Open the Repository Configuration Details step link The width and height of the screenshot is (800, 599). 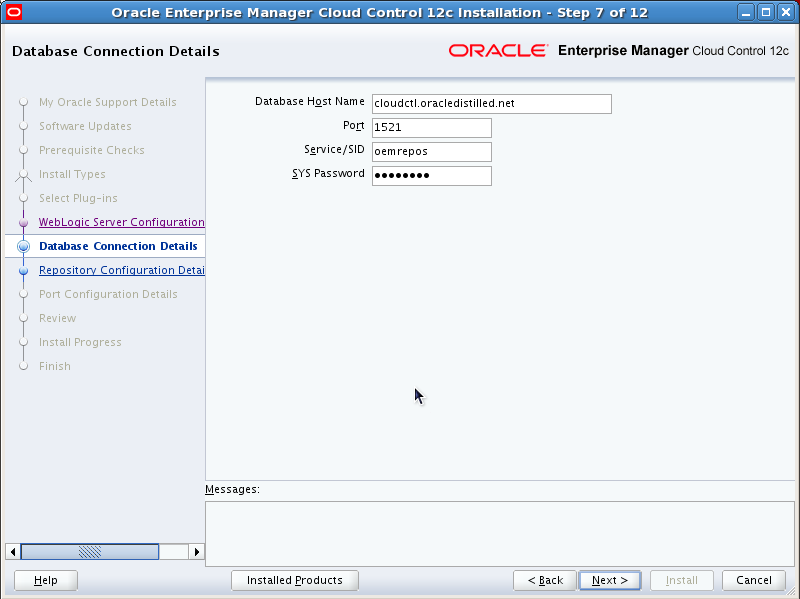point(121,270)
